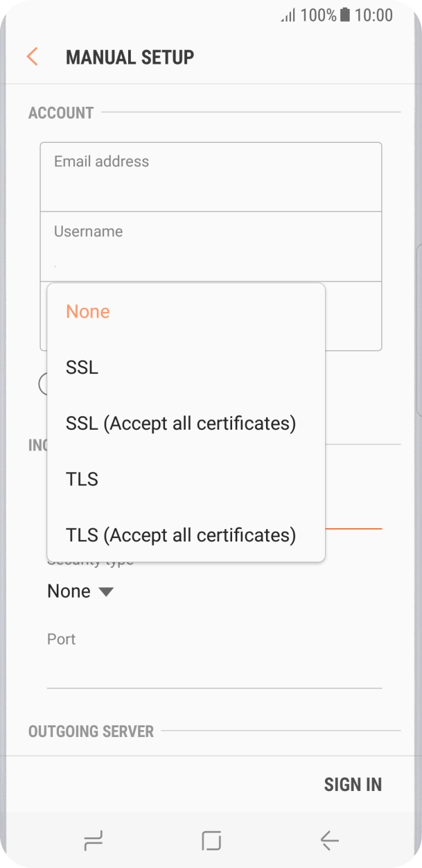Select SSL from the security list
Viewport: 422px width, 868px height.
(81, 367)
